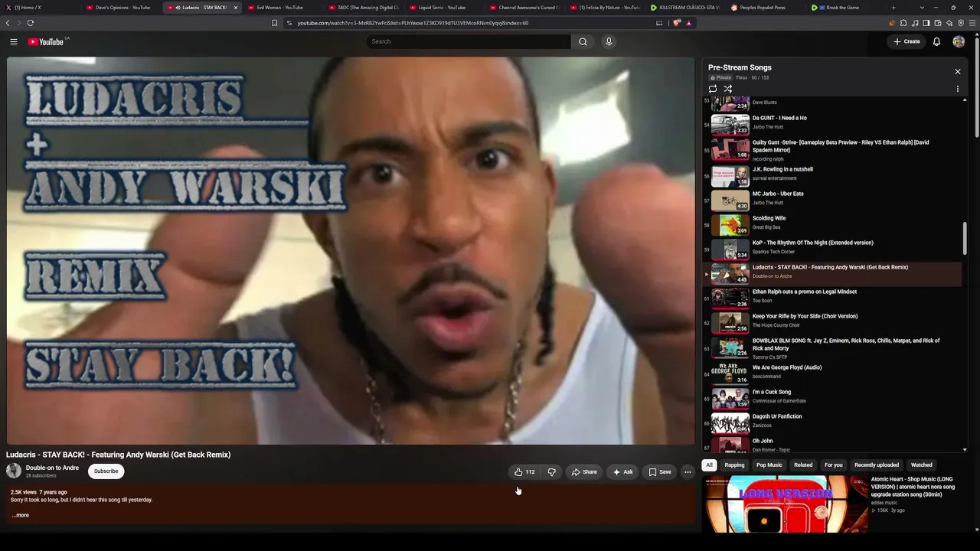Toggle loop playlist
Image resolution: width=980 pixels, height=551 pixels.
point(713,89)
